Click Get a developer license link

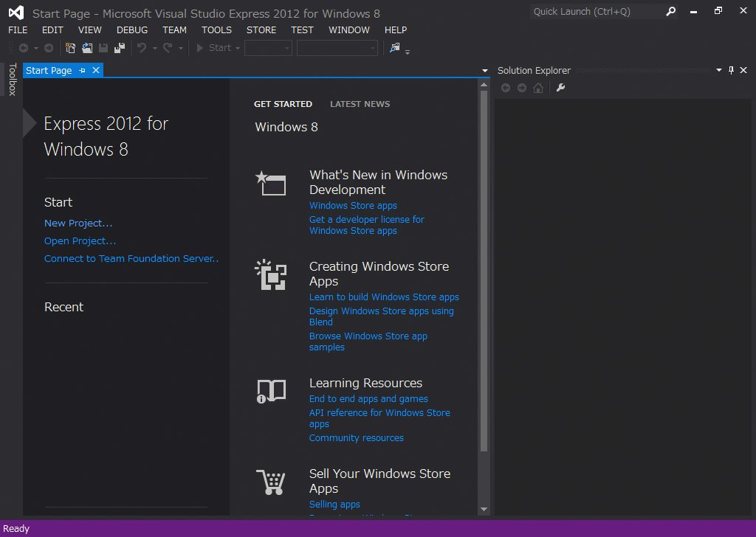(366, 225)
